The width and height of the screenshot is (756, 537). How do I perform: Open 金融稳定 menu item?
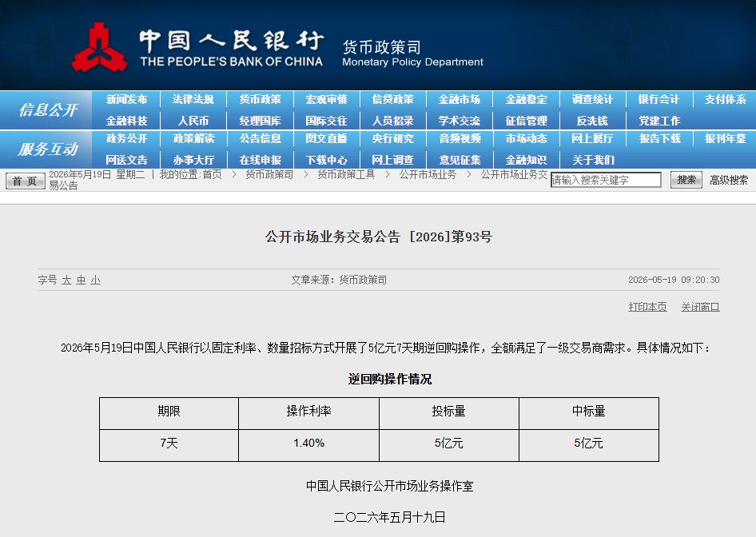(526, 99)
